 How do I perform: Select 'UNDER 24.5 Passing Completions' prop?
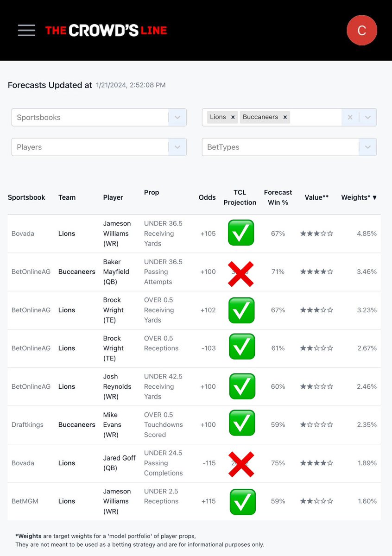[x=164, y=463]
